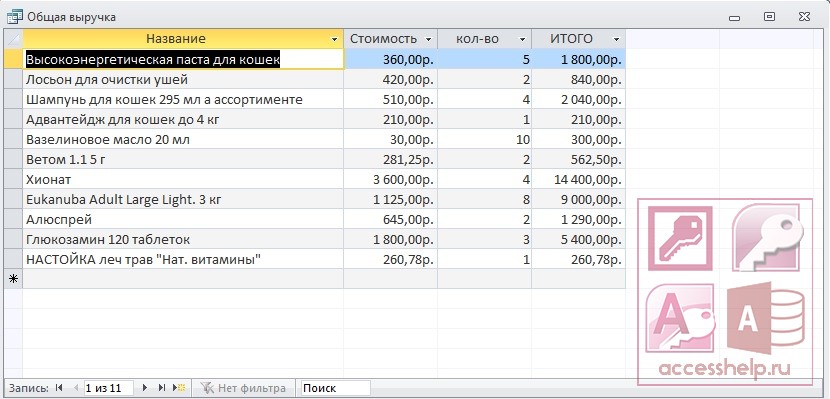
Task: Click the 562,50р. total cell
Action: tap(579, 159)
